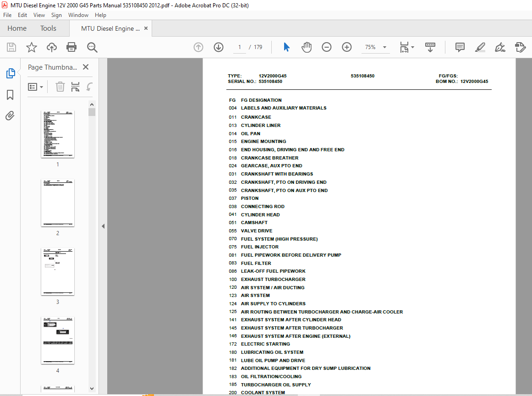Click the thumbnail panel scroll down arrow
Viewport: 532px width, 396px height.
92,389
